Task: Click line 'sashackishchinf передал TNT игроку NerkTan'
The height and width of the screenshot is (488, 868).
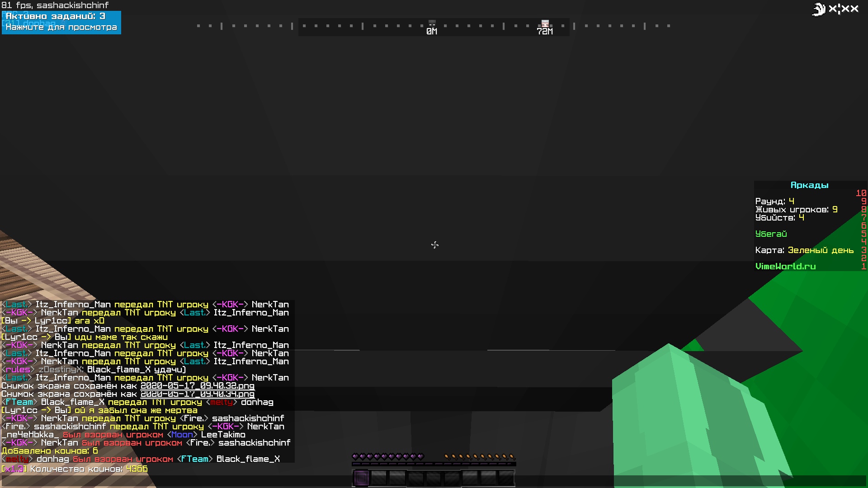Action: 143,427
